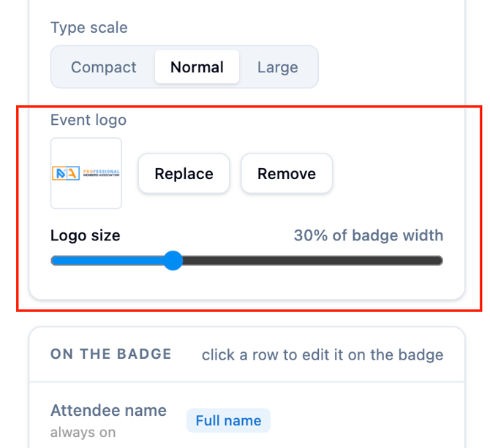Click the 'Event logo' label
490x448 pixels.
pyautogui.click(x=88, y=120)
